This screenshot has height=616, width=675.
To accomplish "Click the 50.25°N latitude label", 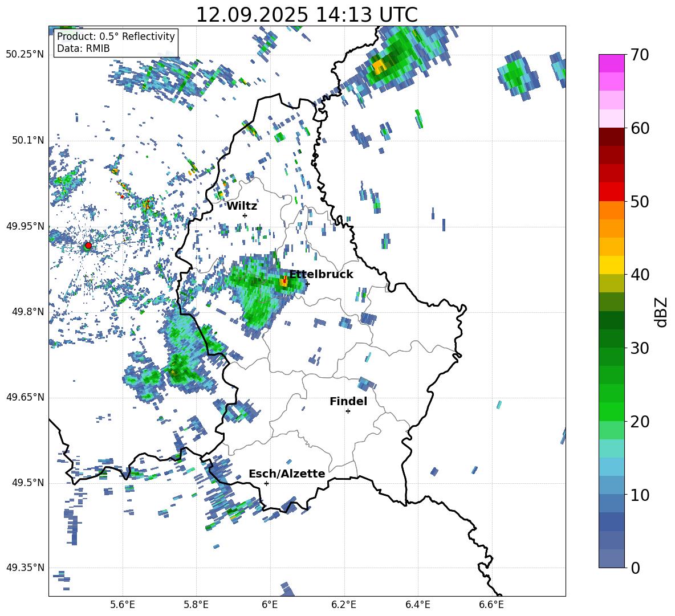I will 25,55.
